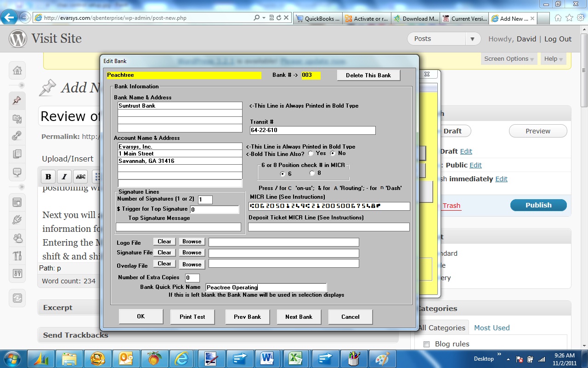The image size is (588, 368).
Task: Open the Users sidebar icon
Action: 17,238
